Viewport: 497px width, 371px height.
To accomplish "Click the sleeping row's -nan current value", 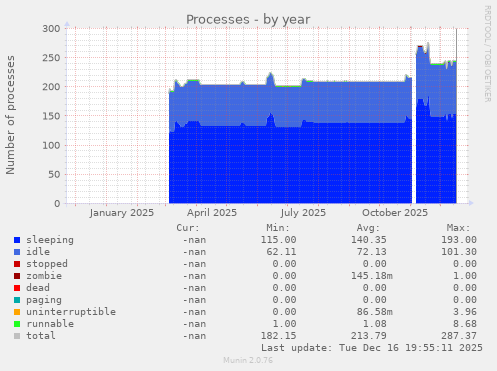I will [194, 240].
